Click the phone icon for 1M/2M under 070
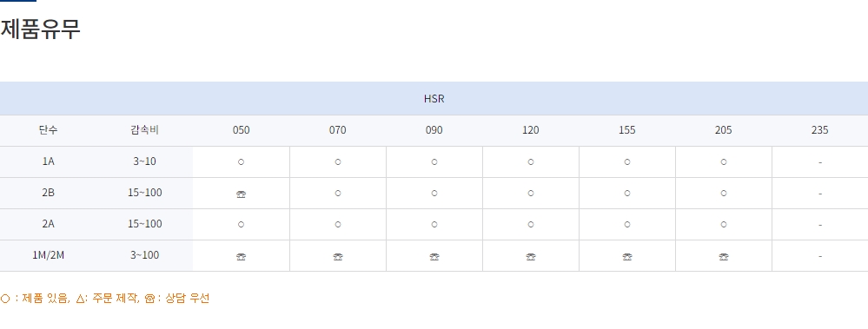The width and height of the screenshot is (868, 329). 338,256
